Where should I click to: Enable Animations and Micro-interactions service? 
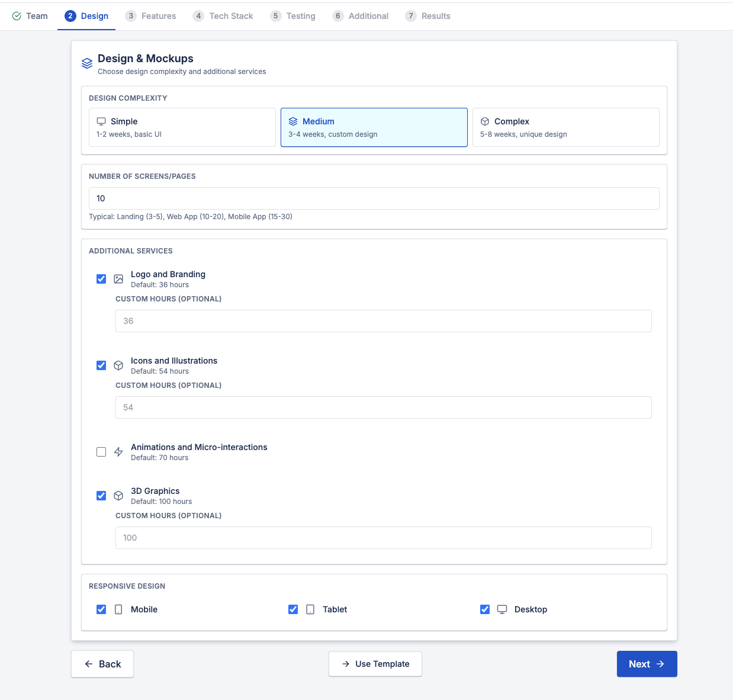point(101,452)
